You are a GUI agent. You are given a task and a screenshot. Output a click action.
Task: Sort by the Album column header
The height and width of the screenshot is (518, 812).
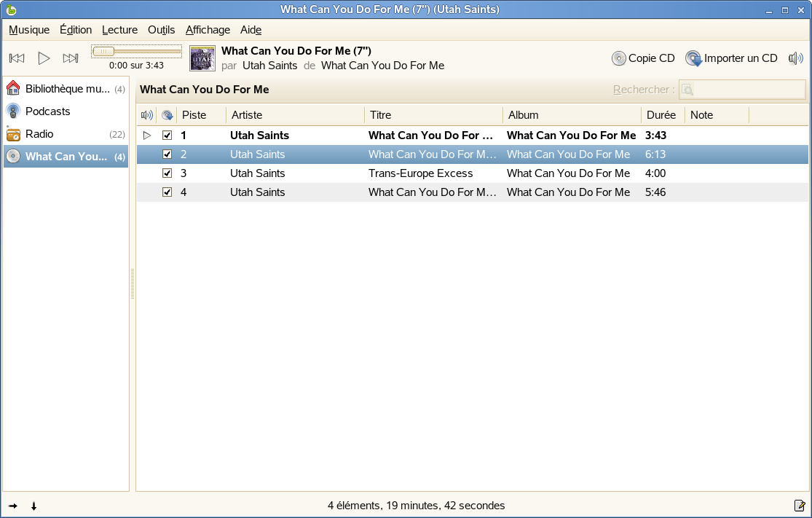572,115
